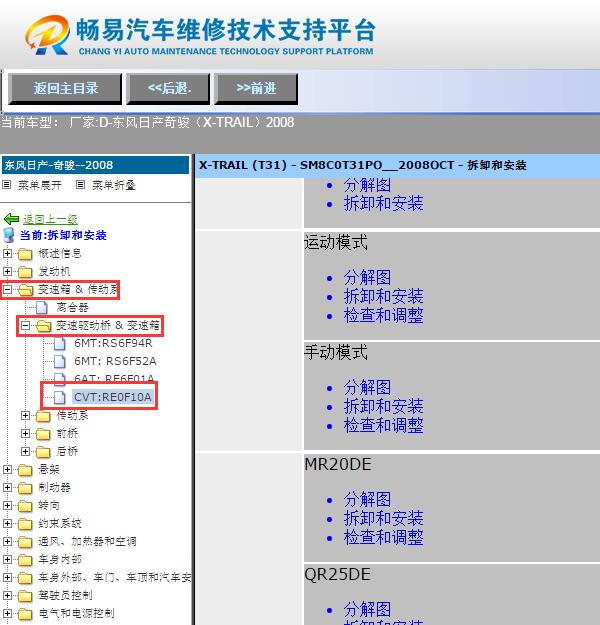Click the 通风、加热器和空调 folder icon
Image resolution: width=600 pixels, height=625 pixels.
(x=25, y=542)
